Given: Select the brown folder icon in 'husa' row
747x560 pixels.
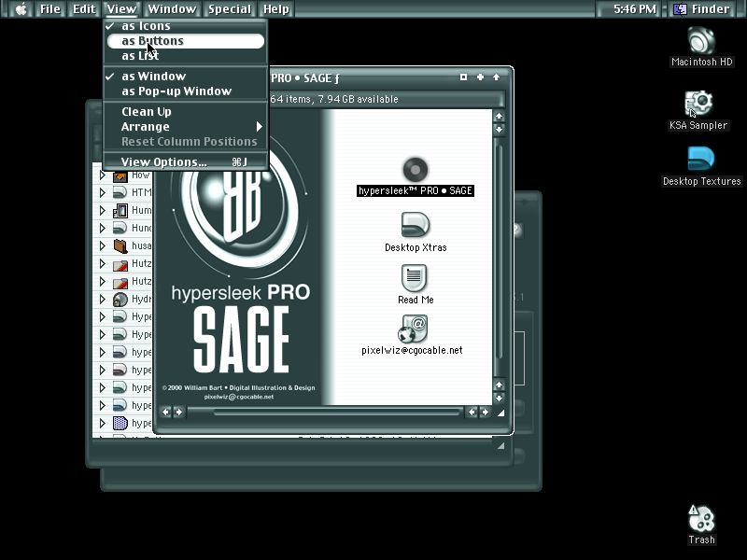Looking at the screenshot, I should pos(120,245).
